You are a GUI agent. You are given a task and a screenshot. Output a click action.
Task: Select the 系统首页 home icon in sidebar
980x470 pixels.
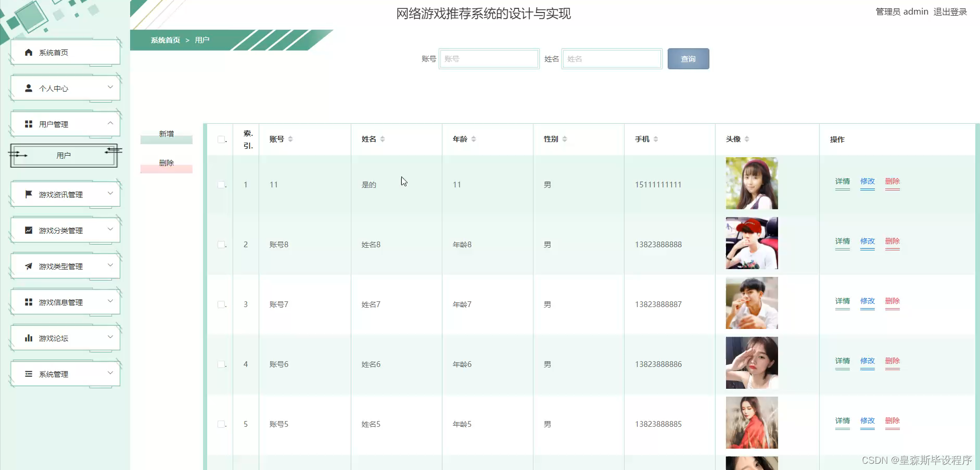[x=28, y=52]
